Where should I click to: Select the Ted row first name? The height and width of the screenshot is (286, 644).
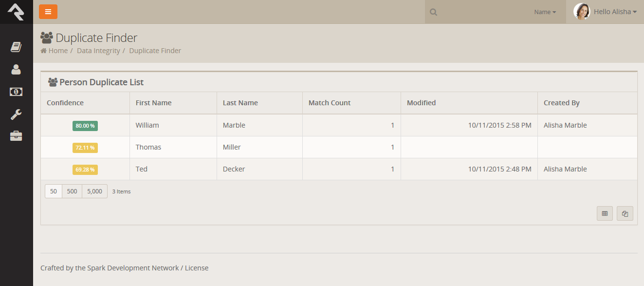(x=142, y=169)
